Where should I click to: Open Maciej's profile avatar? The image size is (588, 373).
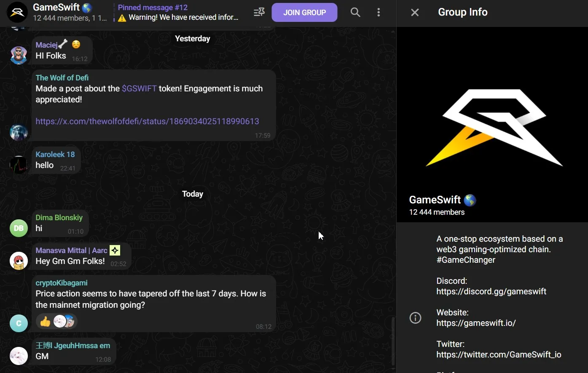point(19,55)
